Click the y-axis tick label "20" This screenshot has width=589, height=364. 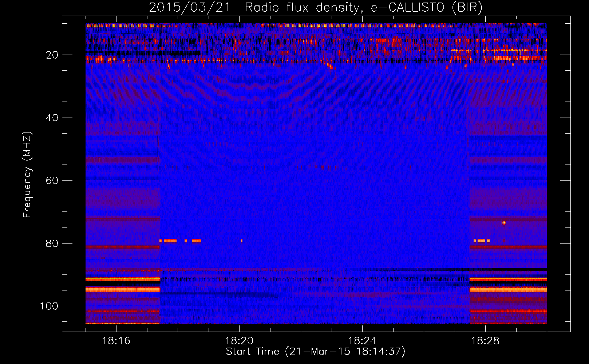coord(52,55)
